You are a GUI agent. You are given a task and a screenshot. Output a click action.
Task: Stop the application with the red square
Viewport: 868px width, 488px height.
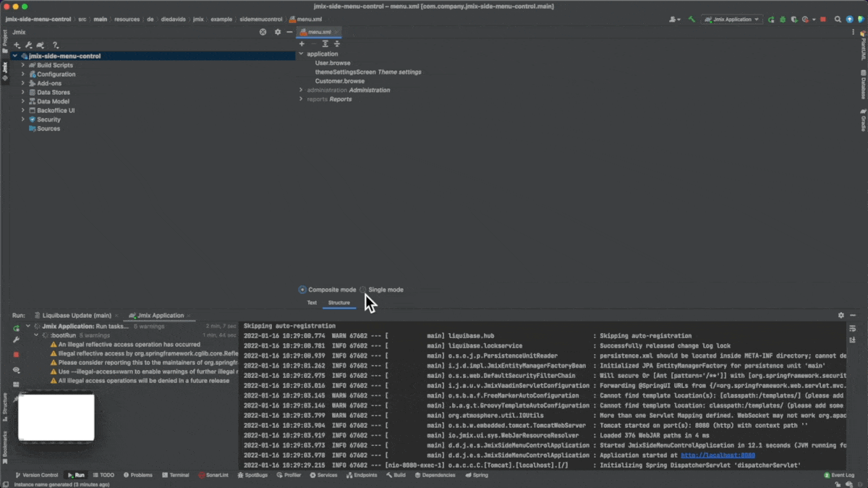(x=823, y=20)
